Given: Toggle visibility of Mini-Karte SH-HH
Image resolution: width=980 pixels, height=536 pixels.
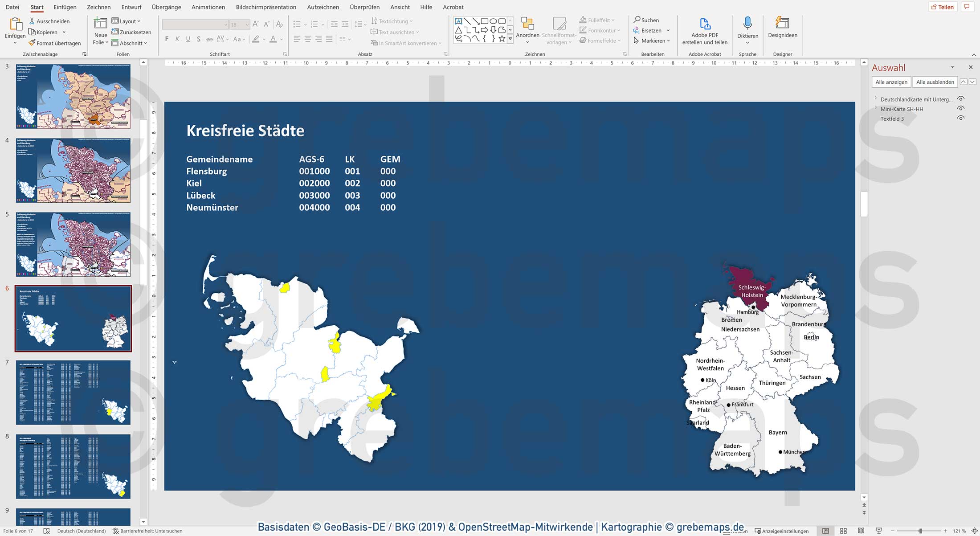Looking at the screenshot, I should [x=961, y=108].
